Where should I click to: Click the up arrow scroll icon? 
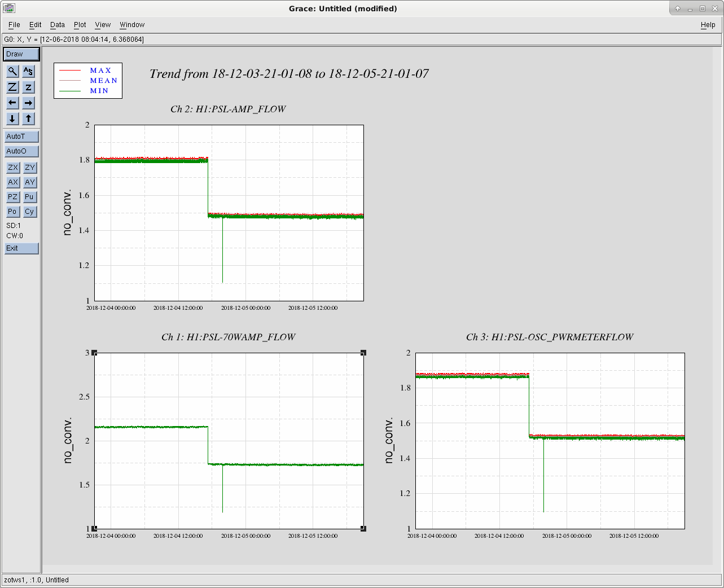pos(28,119)
